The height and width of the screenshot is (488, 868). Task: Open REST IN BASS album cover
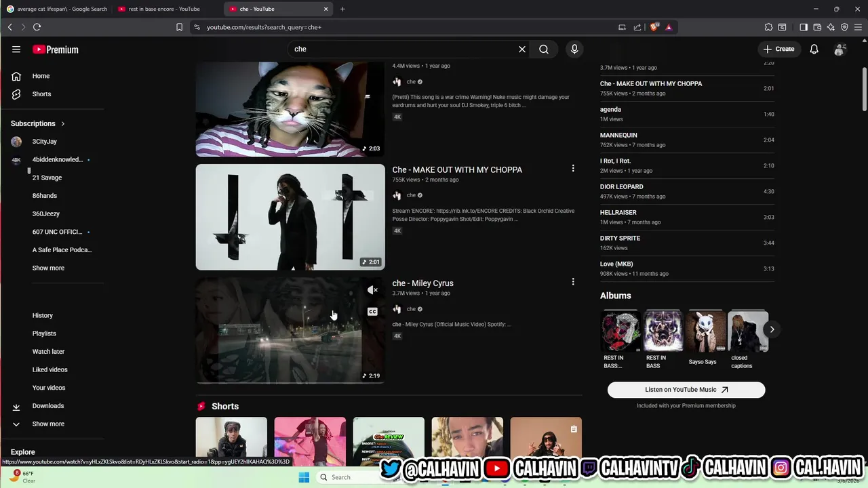tap(663, 331)
